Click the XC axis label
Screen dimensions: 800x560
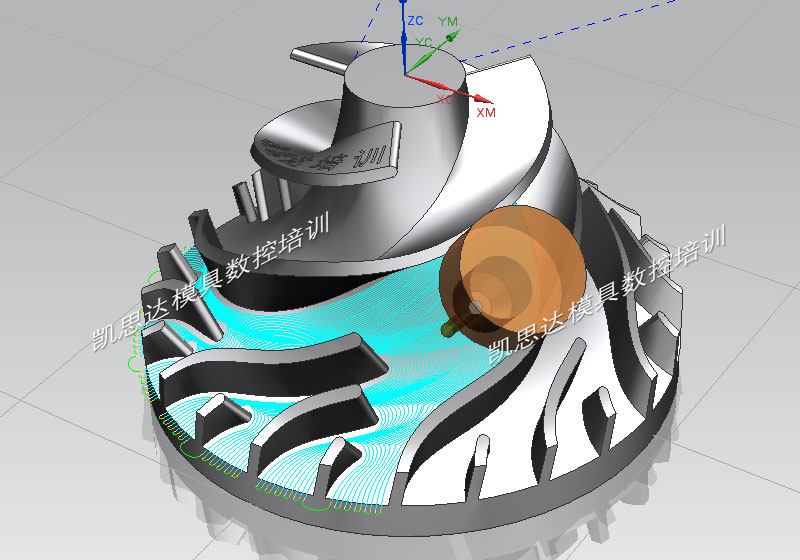point(445,99)
